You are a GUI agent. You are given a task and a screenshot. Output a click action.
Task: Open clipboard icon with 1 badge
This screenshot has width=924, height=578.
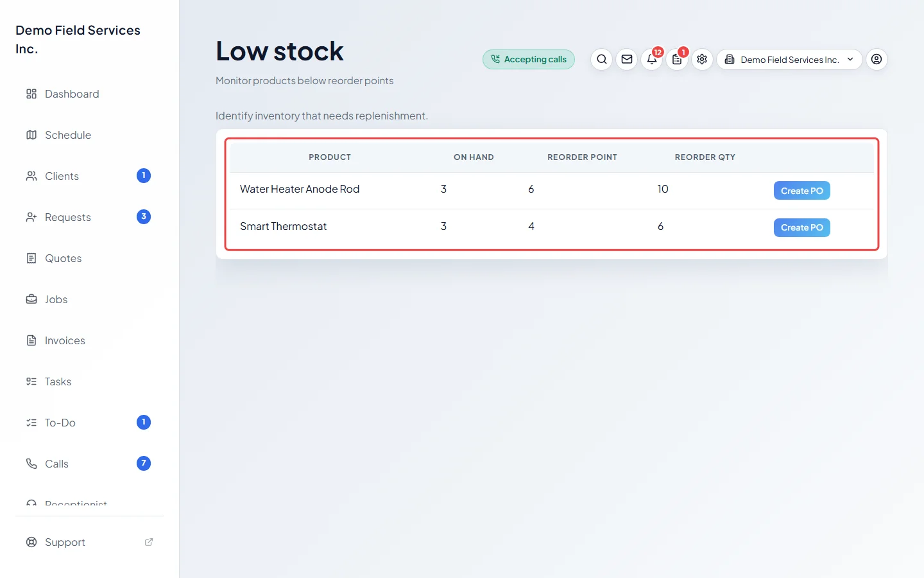pos(677,59)
